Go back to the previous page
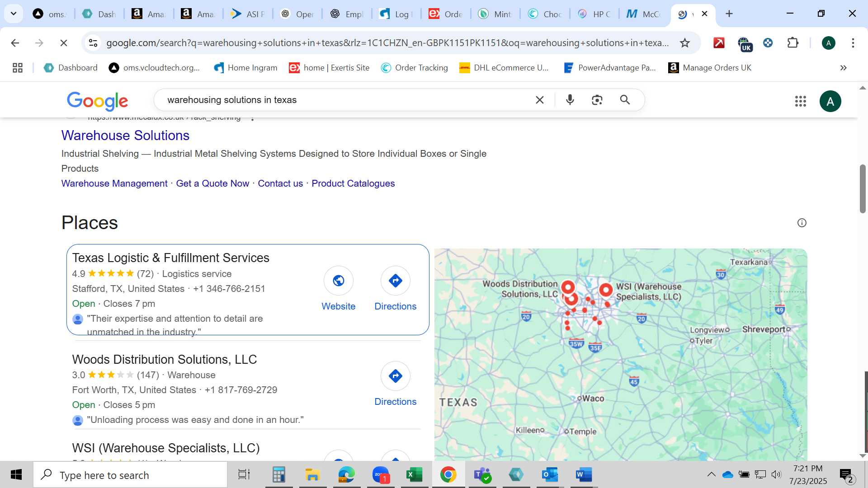This screenshot has width=868, height=488. pos(15,43)
